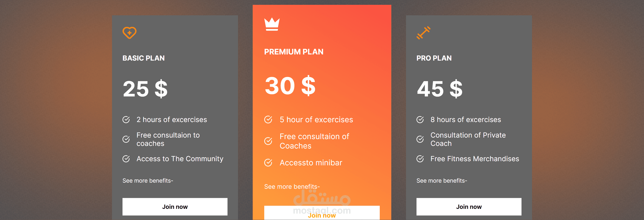Click checkmark beside Consultation of Private Coach
The width and height of the screenshot is (644, 220).
pos(420,139)
